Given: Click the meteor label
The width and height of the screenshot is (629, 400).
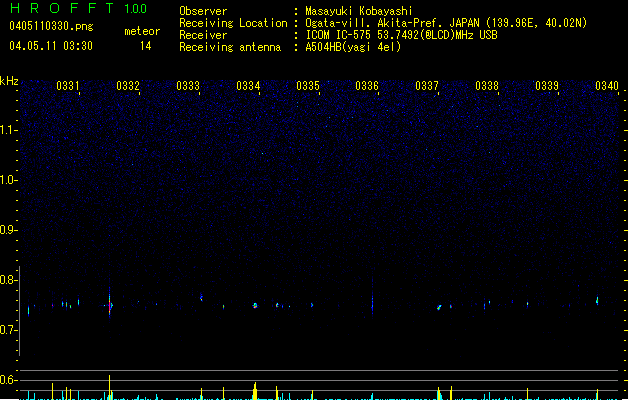Looking at the screenshot, I should click(x=142, y=31).
